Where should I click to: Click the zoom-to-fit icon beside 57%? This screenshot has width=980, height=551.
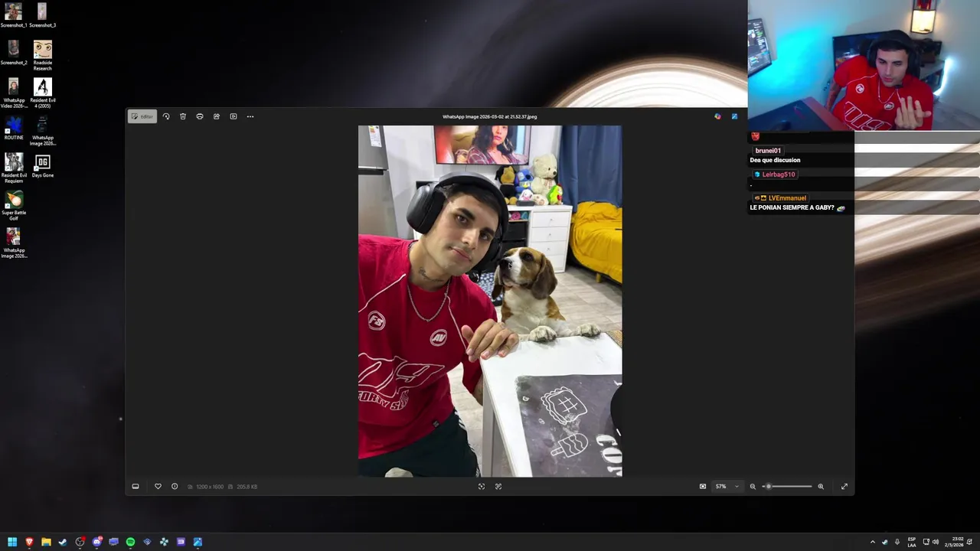pyautogui.click(x=703, y=487)
